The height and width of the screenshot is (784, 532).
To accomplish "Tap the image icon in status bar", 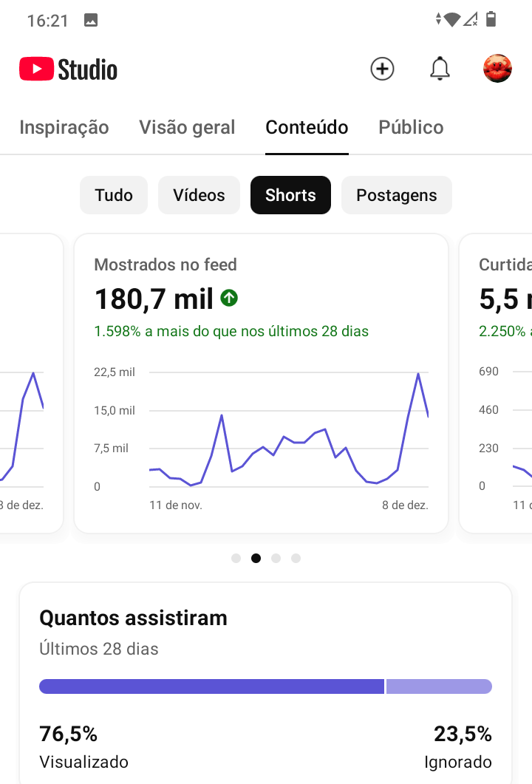I will pyautogui.click(x=90, y=20).
